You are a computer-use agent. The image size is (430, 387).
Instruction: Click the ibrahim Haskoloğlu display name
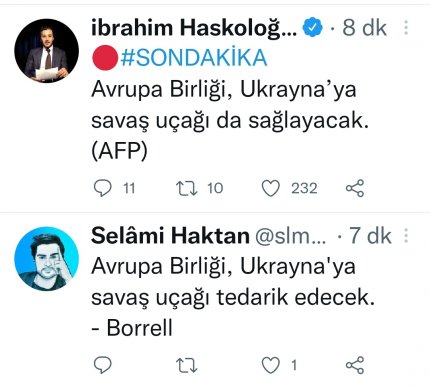click(x=194, y=28)
